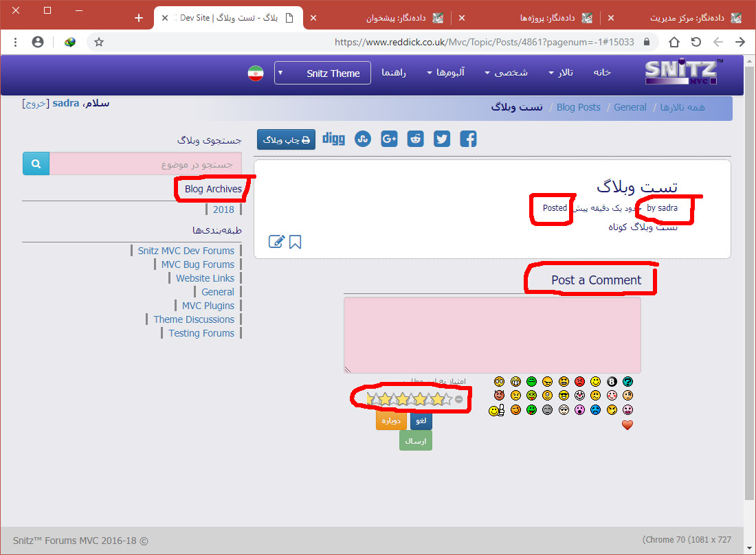Switch to the داده‌نگار: پیشخوان browser tab
756x555 pixels.
[x=395, y=18]
